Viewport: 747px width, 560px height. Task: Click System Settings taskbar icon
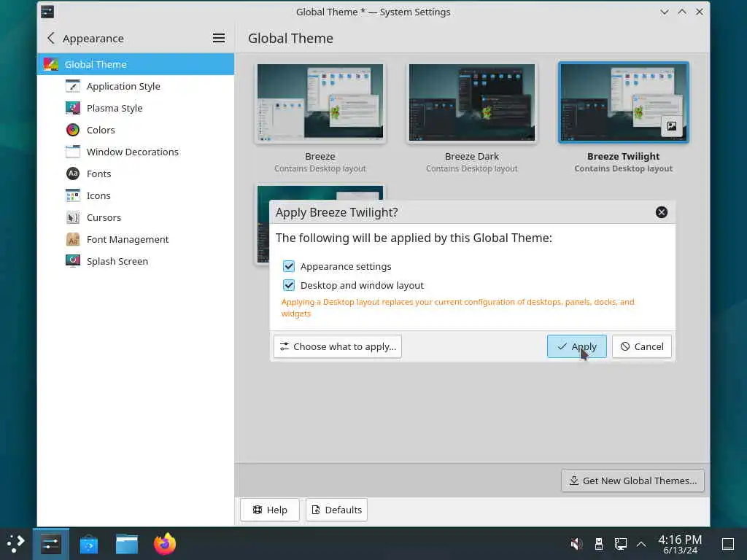coord(51,544)
